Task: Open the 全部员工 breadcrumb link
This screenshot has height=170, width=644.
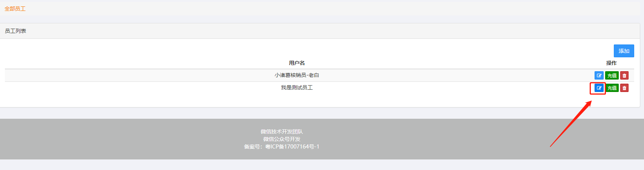Action: (x=15, y=9)
